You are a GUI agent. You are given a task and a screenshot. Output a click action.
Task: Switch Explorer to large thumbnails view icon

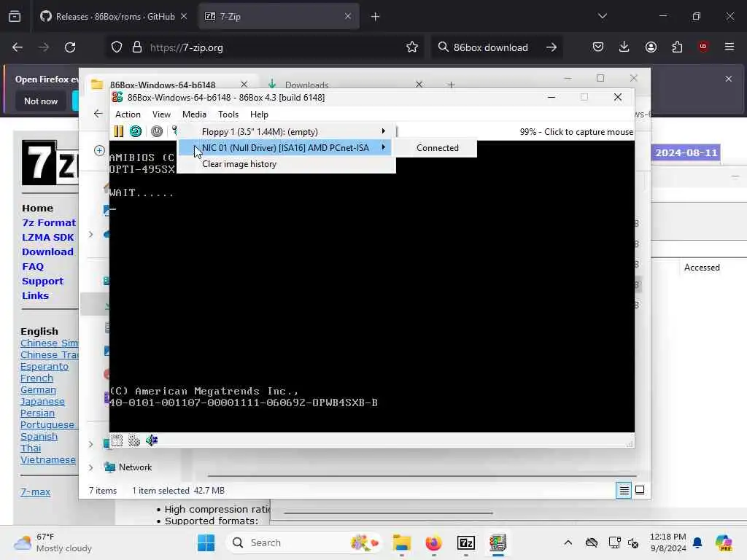pos(640,490)
